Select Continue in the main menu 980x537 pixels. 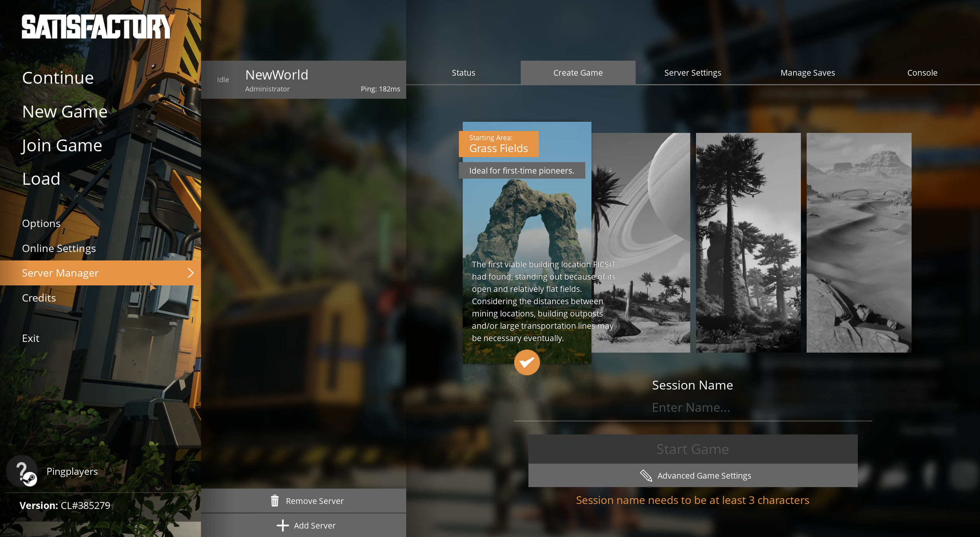pyautogui.click(x=58, y=78)
